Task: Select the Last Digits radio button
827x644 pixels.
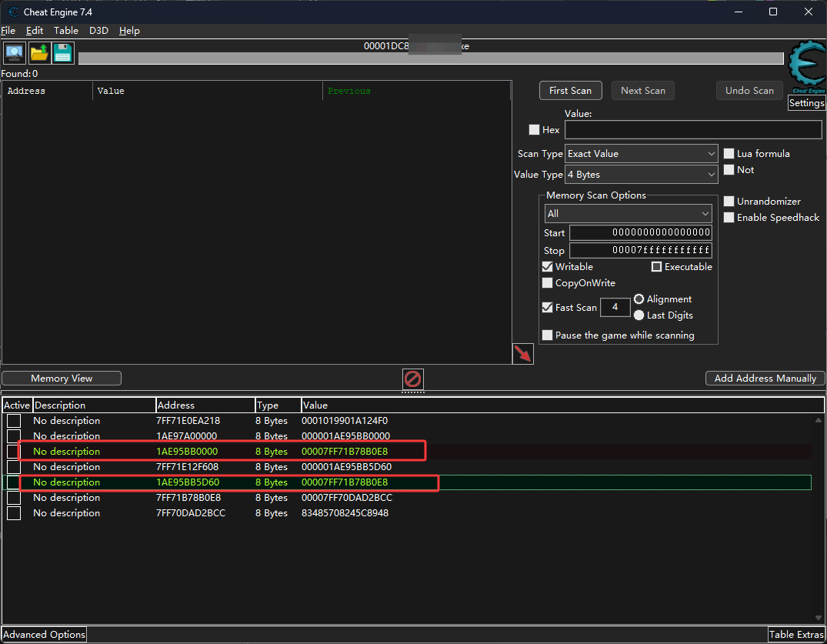Action: (639, 315)
